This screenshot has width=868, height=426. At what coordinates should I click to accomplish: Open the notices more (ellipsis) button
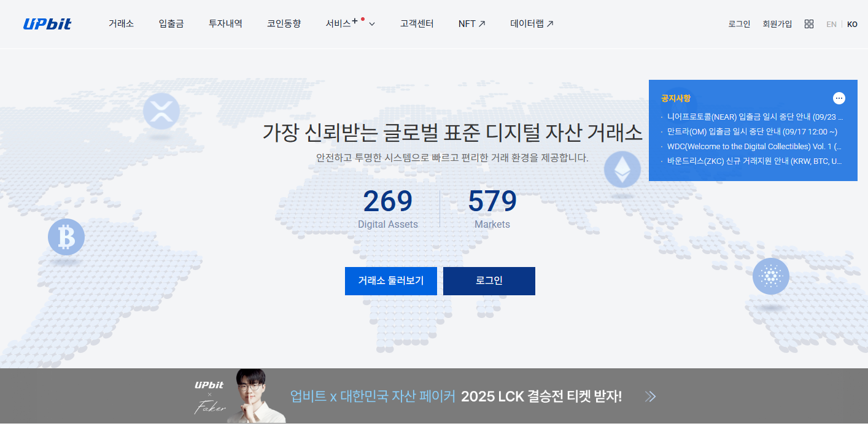(839, 98)
